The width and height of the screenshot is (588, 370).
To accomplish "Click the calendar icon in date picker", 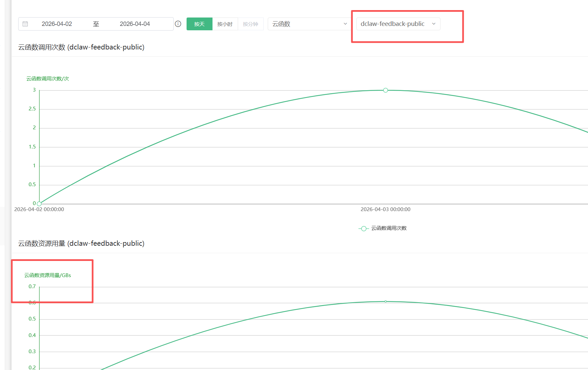I will 25,24.
